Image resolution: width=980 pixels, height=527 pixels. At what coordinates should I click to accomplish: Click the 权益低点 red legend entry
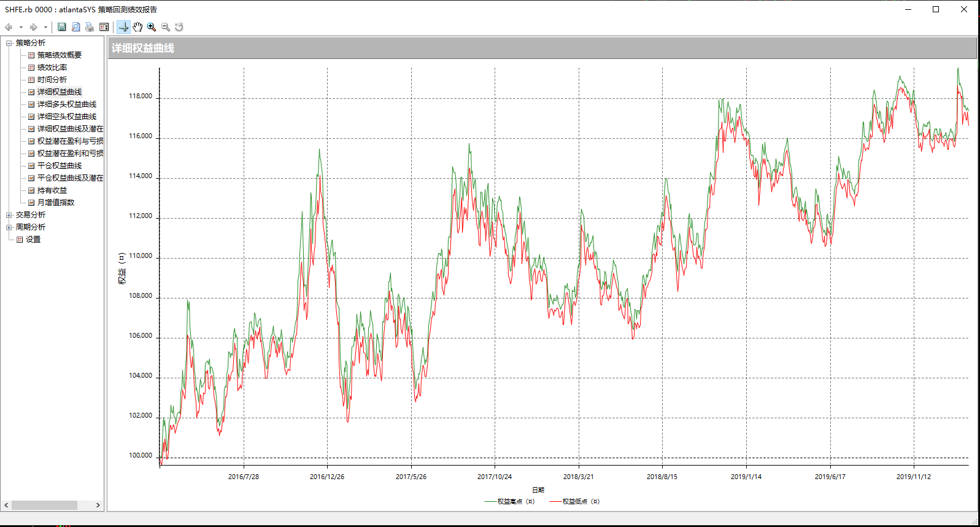(x=574, y=502)
